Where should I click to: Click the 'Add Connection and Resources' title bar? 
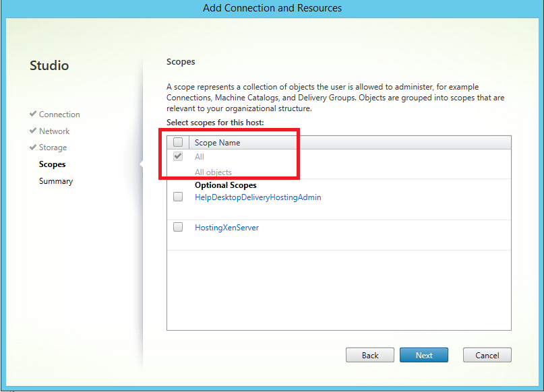(272, 8)
